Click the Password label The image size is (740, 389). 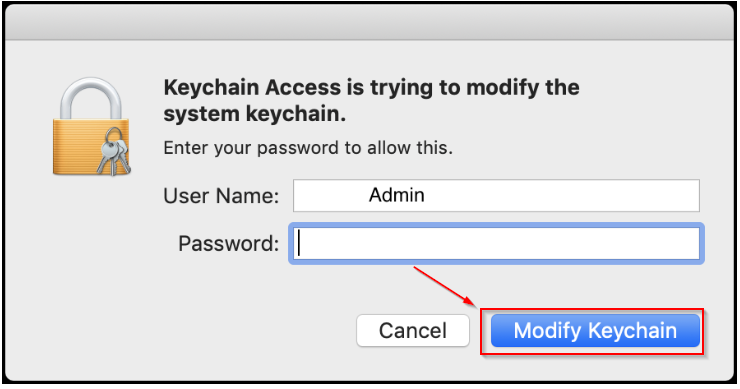[x=229, y=244]
